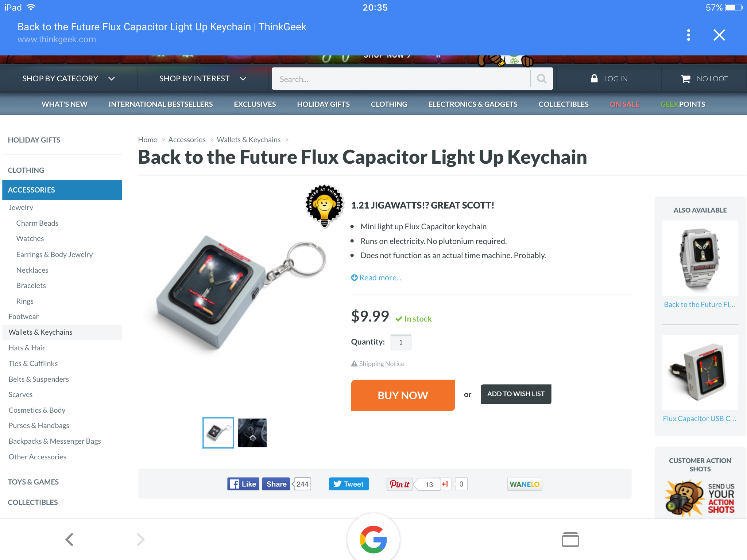The image size is (747, 560).
Task: Expand the Shop by Category dropdown
Action: tap(69, 79)
